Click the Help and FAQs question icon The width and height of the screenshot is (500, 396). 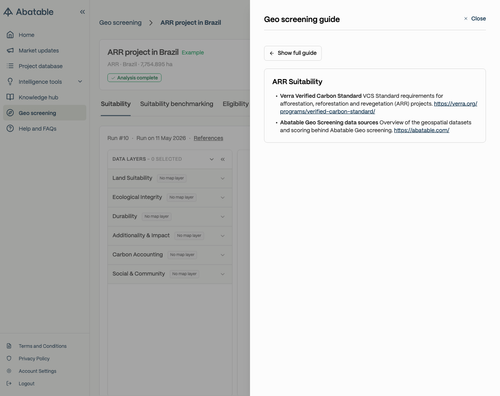[10, 128]
